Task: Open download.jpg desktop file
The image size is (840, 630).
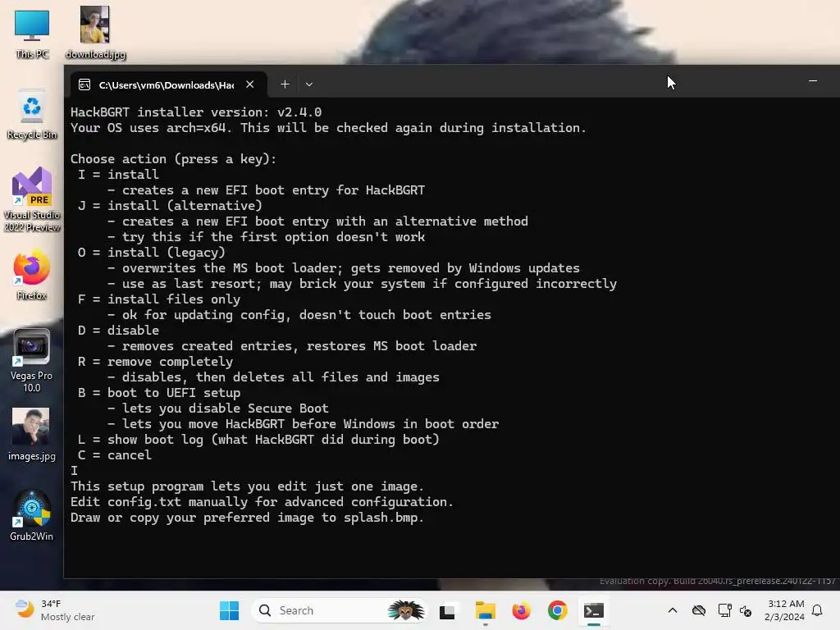Action: coord(95,33)
